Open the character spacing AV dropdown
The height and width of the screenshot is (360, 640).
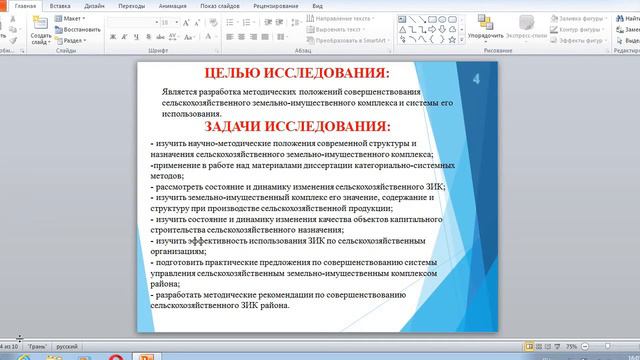[x=173, y=37]
